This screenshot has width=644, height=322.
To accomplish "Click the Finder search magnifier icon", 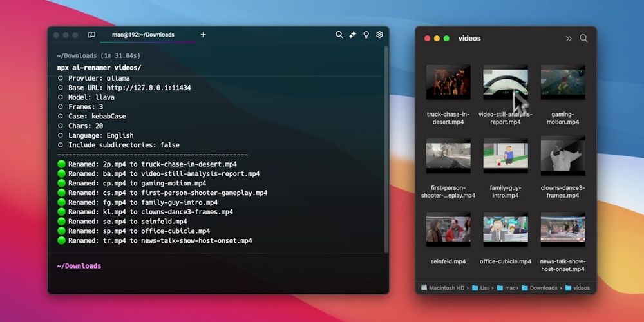I will click(x=583, y=38).
